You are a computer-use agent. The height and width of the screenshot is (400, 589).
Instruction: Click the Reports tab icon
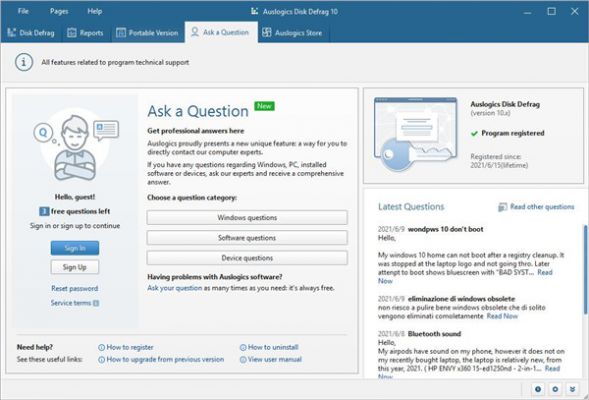[x=72, y=33]
